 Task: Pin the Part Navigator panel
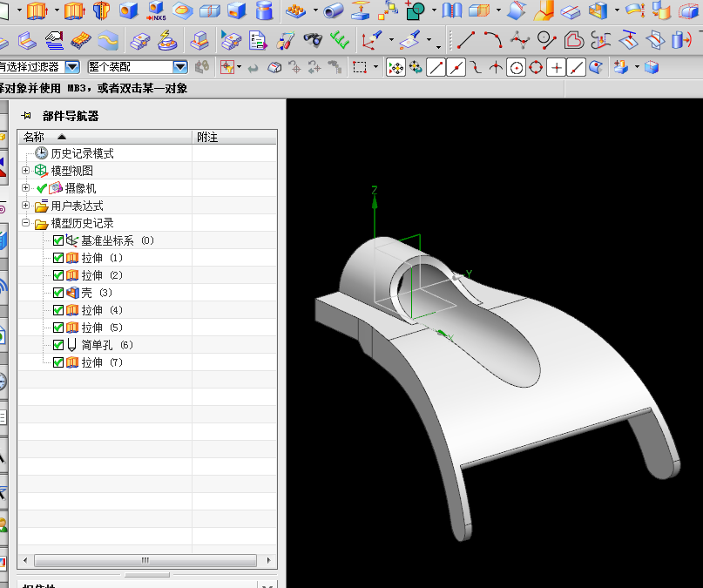pyautogui.click(x=26, y=116)
